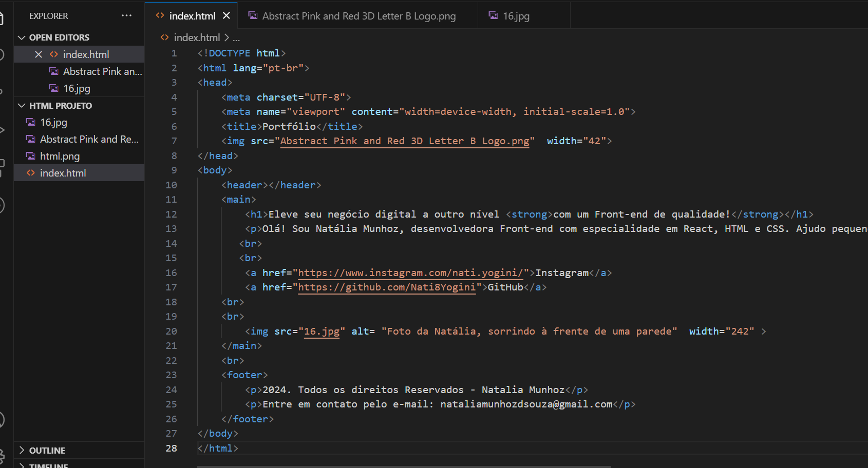Click the "pt-br" lang value on line 2
Image resolution: width=868 pixels, height=468 pixels.
coord(283,68)
